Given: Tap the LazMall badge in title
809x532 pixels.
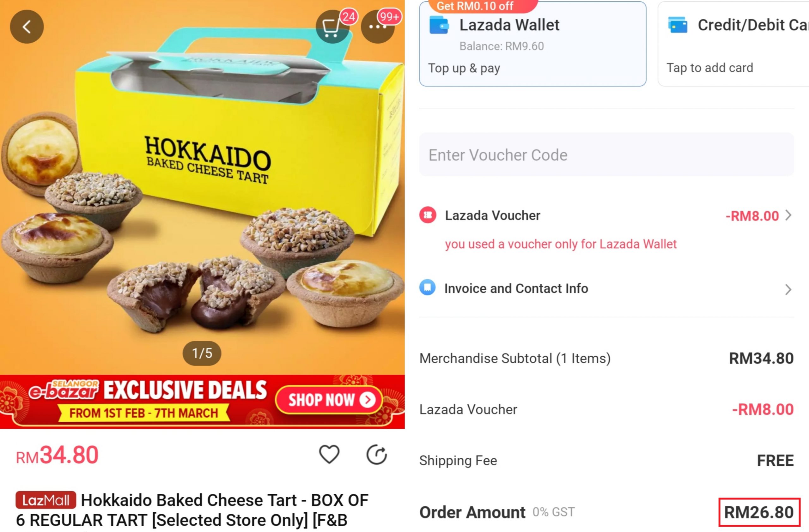Looking at the screenshot, I should [46, 500].
